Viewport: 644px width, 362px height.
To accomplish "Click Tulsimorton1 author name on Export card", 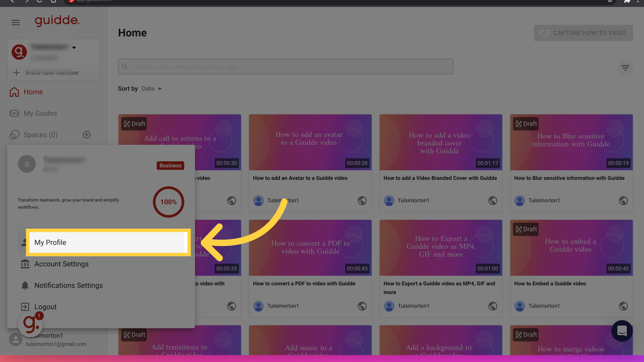I will click(x=413, y=306).
